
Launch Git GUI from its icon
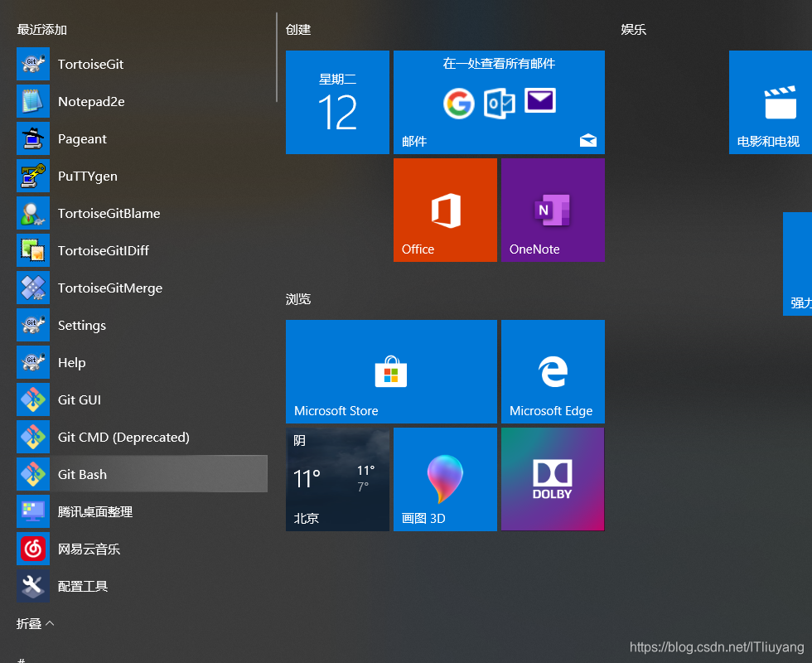click(33, 399)
